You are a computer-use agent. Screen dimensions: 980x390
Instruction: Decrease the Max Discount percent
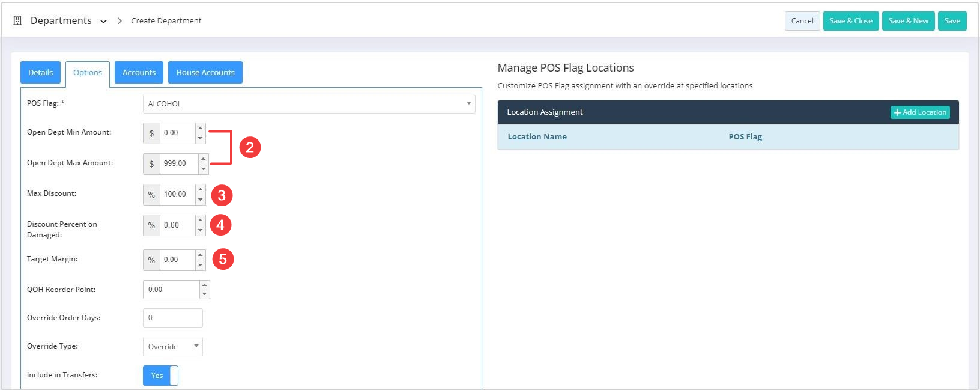point(201,200)
